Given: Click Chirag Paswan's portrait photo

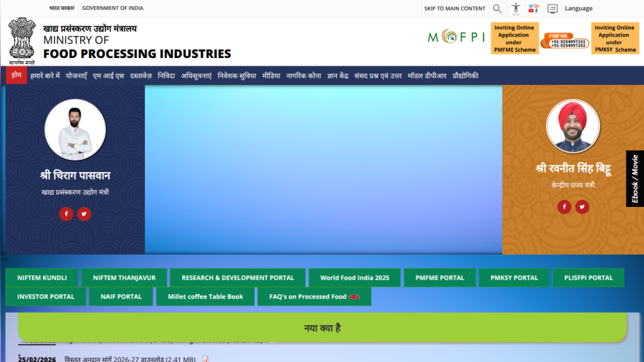Looking at the screenshot, I should (75, 130).
